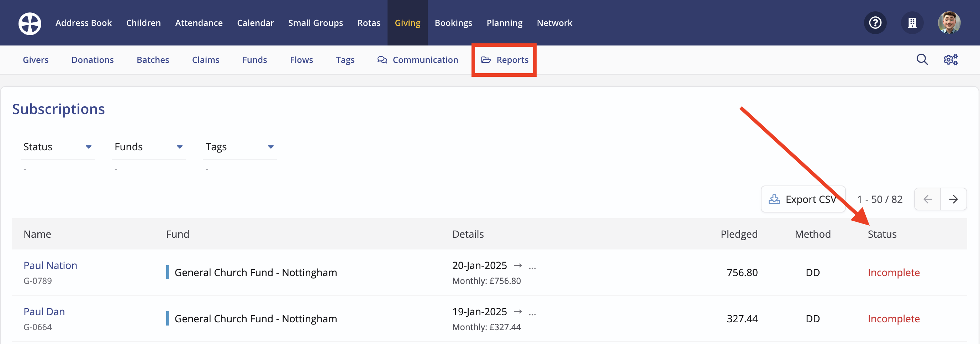
Task: Open the Reports section
Action: 505,60
